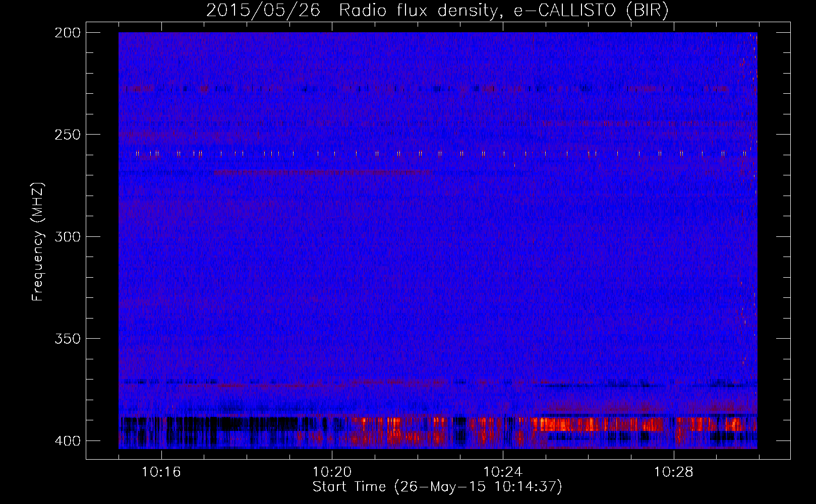Select the '350' frequency axis label
Image resolution: width=816 pixels, height=504 pixels.
tap(67, 338)
